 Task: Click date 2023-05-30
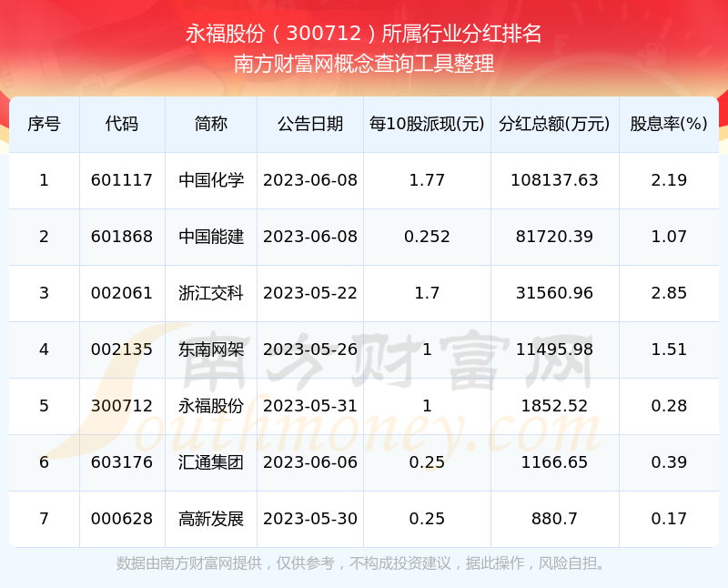[310, 519]
